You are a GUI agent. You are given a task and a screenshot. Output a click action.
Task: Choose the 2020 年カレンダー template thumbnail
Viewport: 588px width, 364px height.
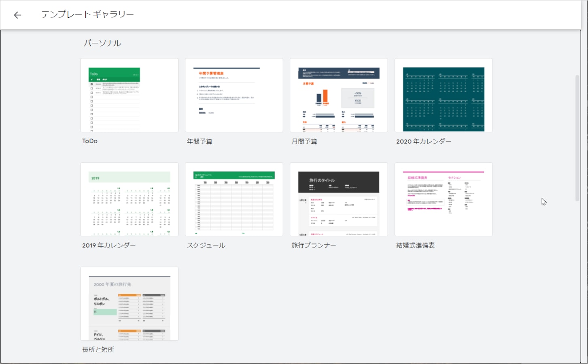coord(444,95)
